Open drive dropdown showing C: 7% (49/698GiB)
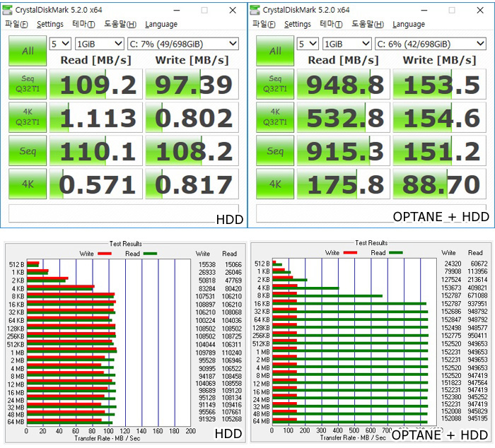The image size is (495, 448). [x=183, y=44]
